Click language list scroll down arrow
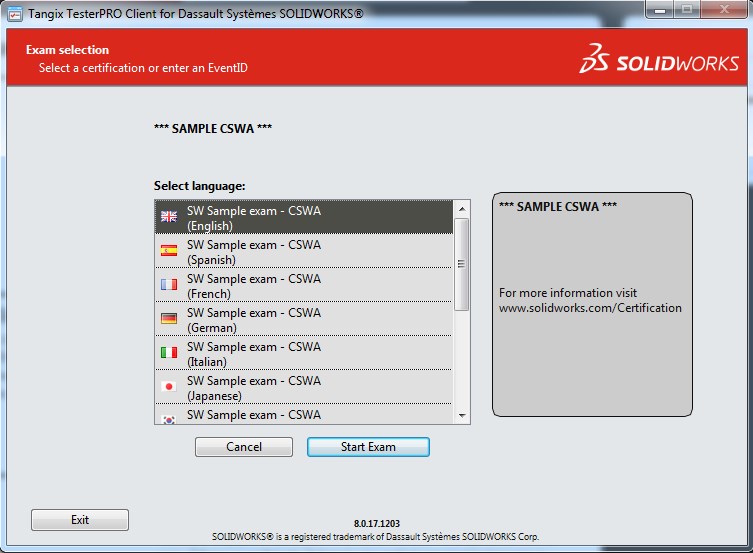 tap(462, 416)
